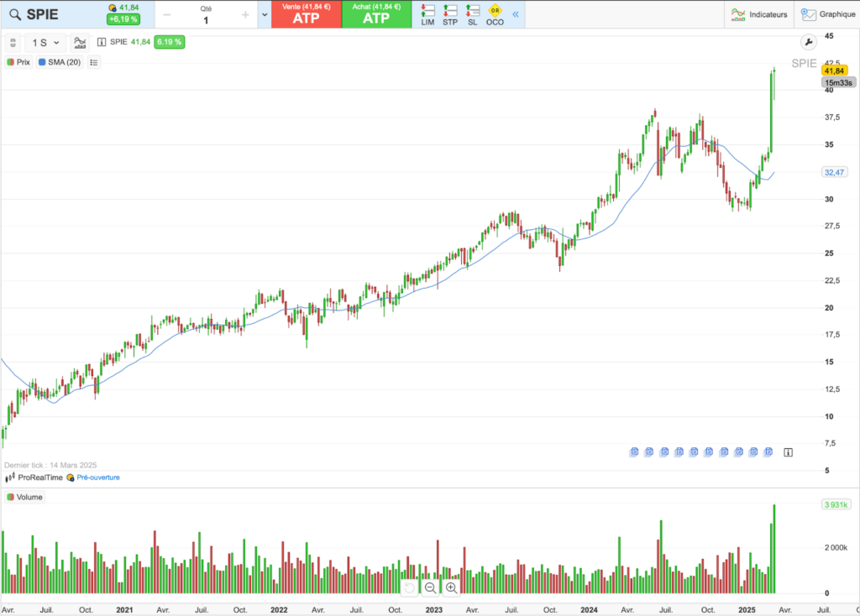Select the LIM limit order icon
Image resolution: width=860 pixels, height=616 pixels.
point(427,15)
